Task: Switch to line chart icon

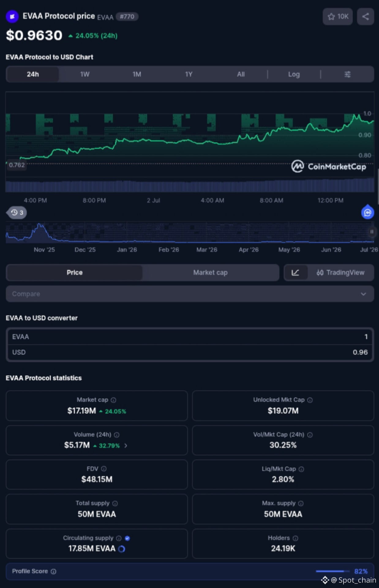Action: (x=295, y=273)
